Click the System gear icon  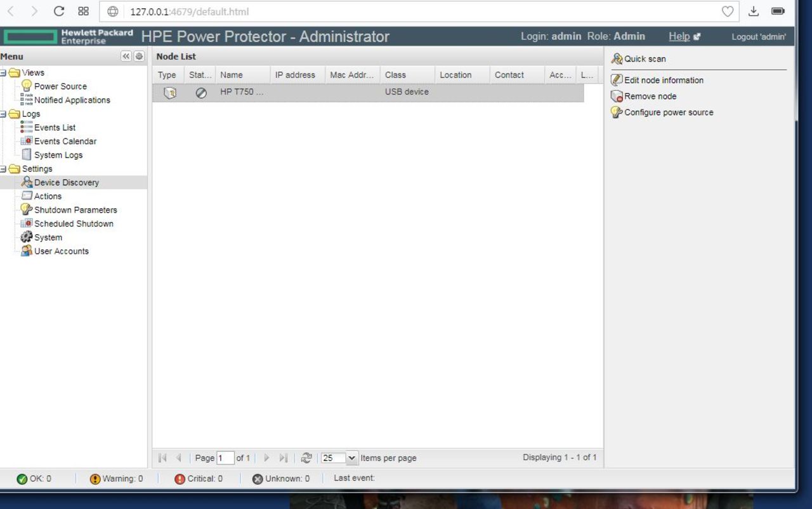coord(27,237)
